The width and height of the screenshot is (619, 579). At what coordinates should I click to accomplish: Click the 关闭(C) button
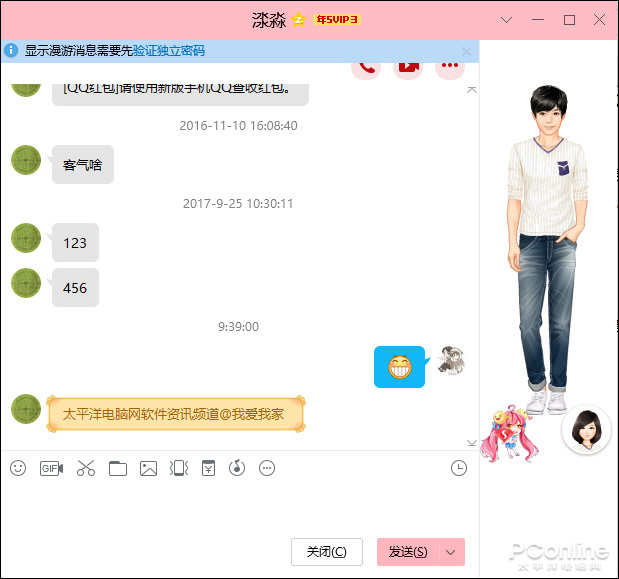click(327, 552)
